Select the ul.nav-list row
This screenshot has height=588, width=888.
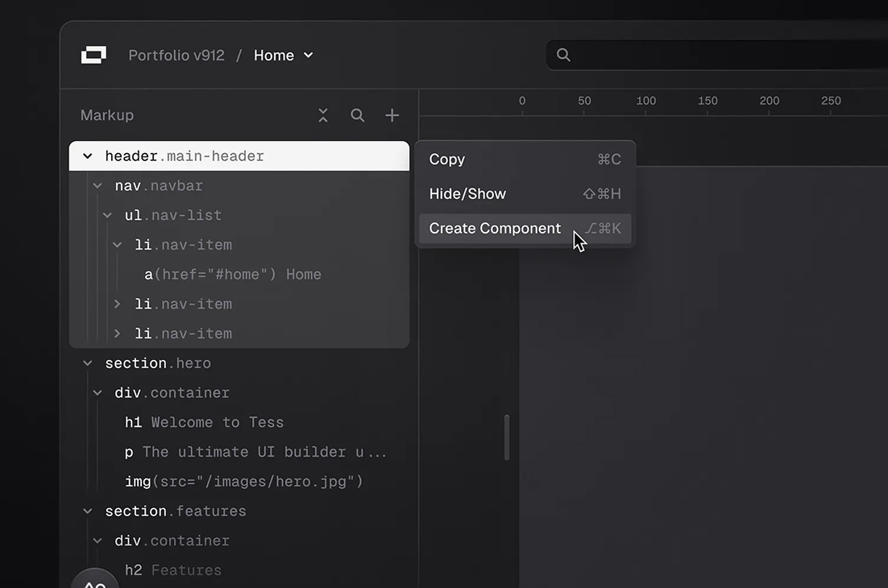239,215
